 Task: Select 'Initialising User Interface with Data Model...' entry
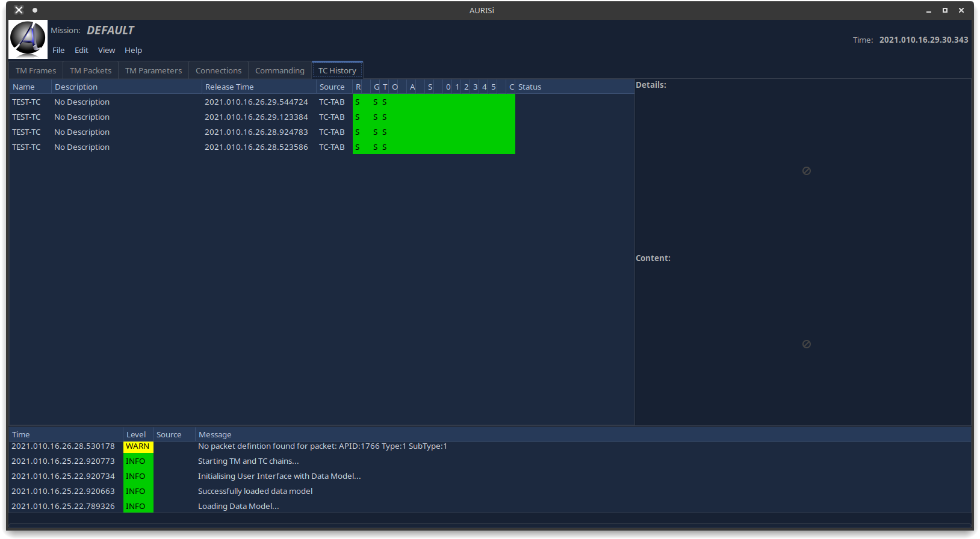279,476
